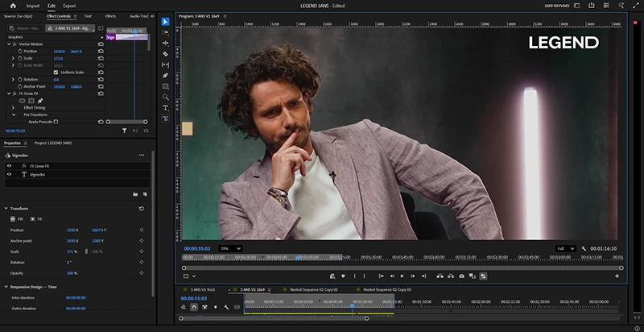644x332 pixels.
Task: Open the playback resolution Full dropdown
Action: click(x=566, y=248)
